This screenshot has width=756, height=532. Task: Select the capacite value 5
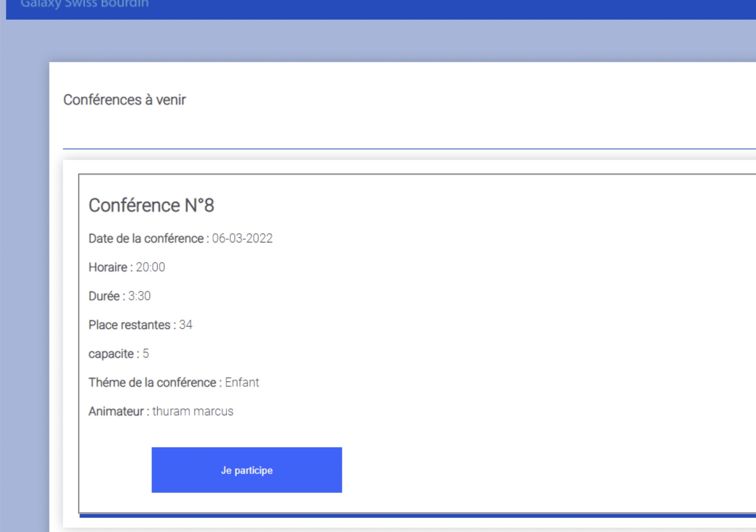[x=146, y=353]
